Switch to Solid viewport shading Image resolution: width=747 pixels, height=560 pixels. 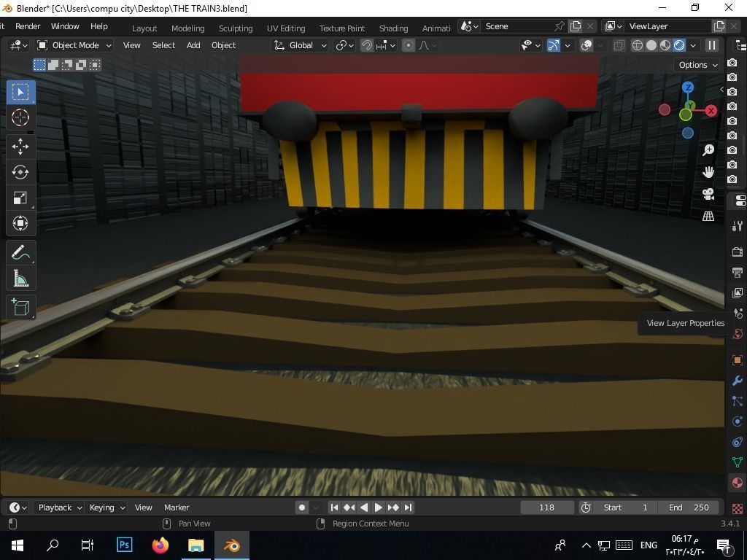651,45
